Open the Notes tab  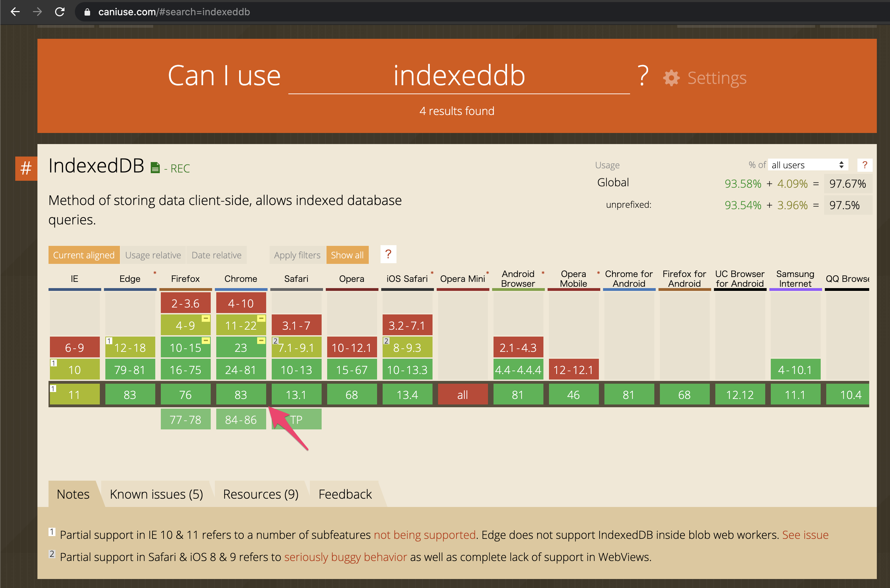(73, 494)
